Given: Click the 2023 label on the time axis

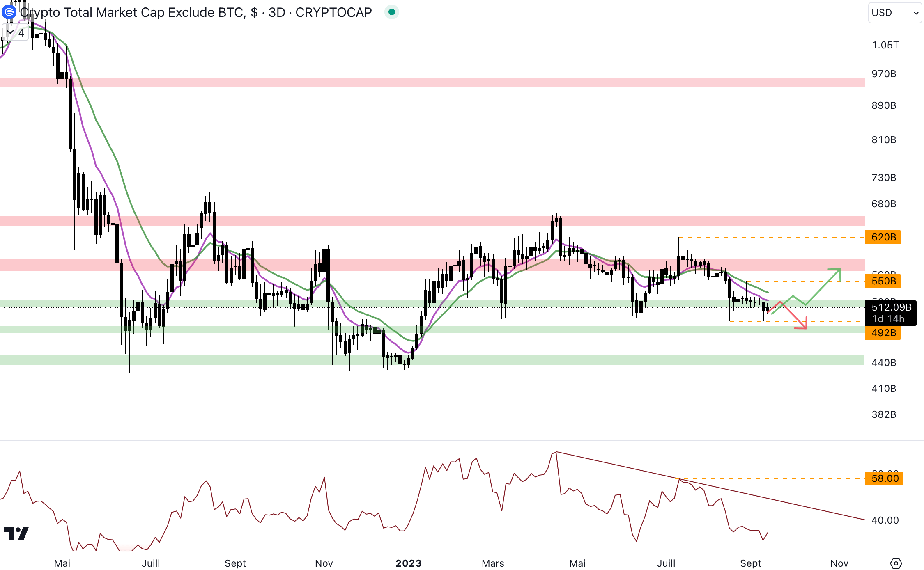Looking at the screenshot, I should (x=408, y=563).
